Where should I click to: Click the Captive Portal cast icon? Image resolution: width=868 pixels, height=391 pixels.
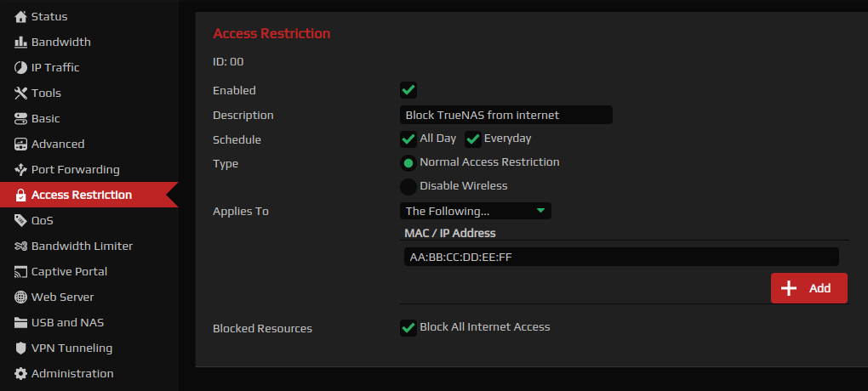(20, 271)
